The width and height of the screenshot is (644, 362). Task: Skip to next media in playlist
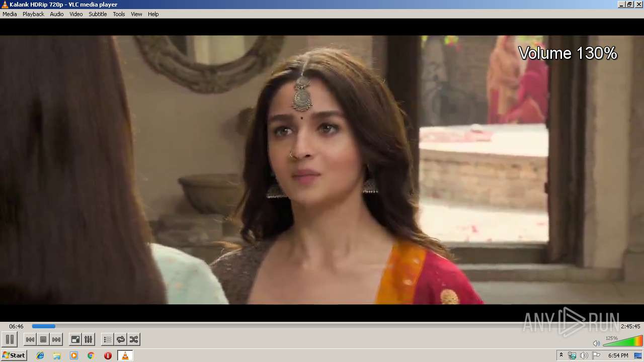(x=56, y=339)
